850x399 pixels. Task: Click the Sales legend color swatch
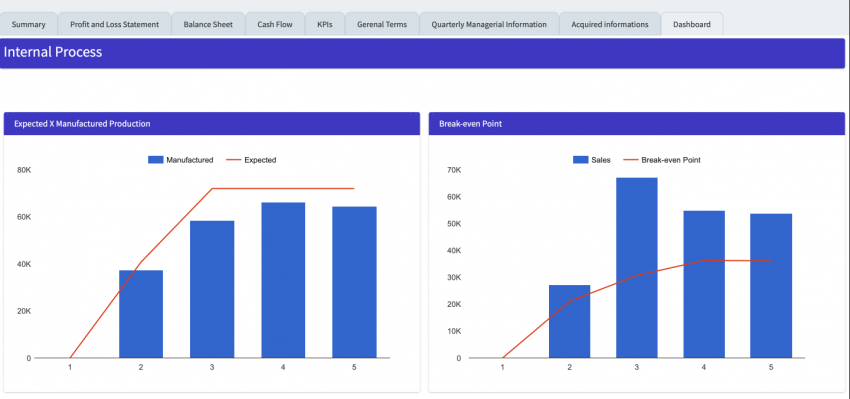pyautogui.click(x=581, y=160)
